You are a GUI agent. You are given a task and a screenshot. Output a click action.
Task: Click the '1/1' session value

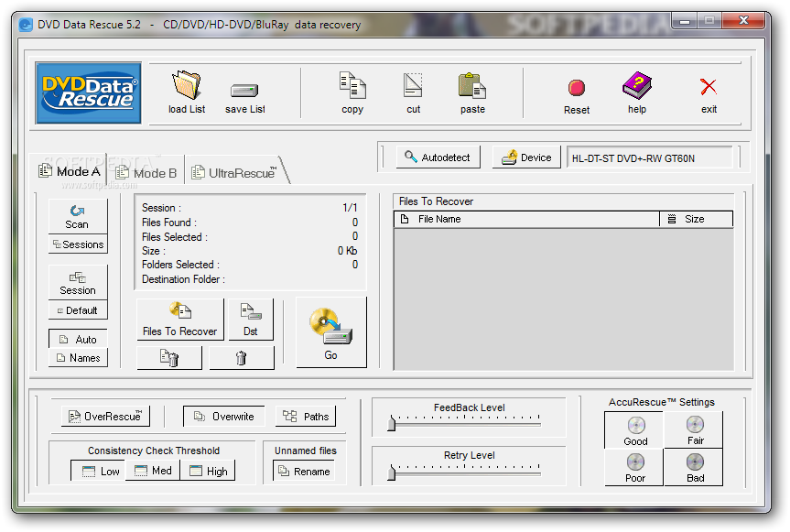pyautogui.click(x=350, y=208)
